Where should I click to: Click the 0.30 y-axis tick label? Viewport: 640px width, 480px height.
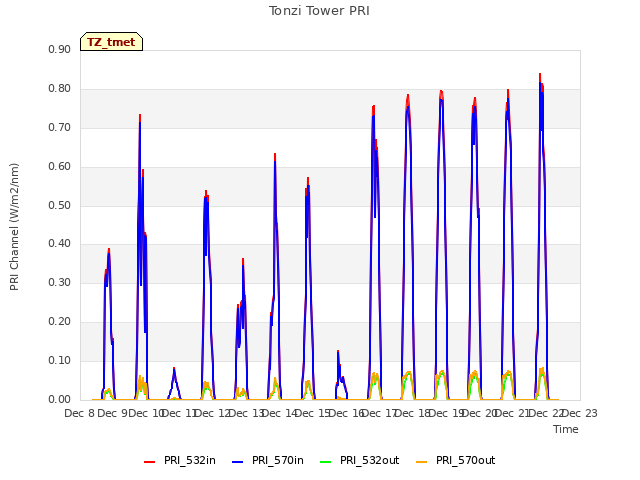pos(60,282)
